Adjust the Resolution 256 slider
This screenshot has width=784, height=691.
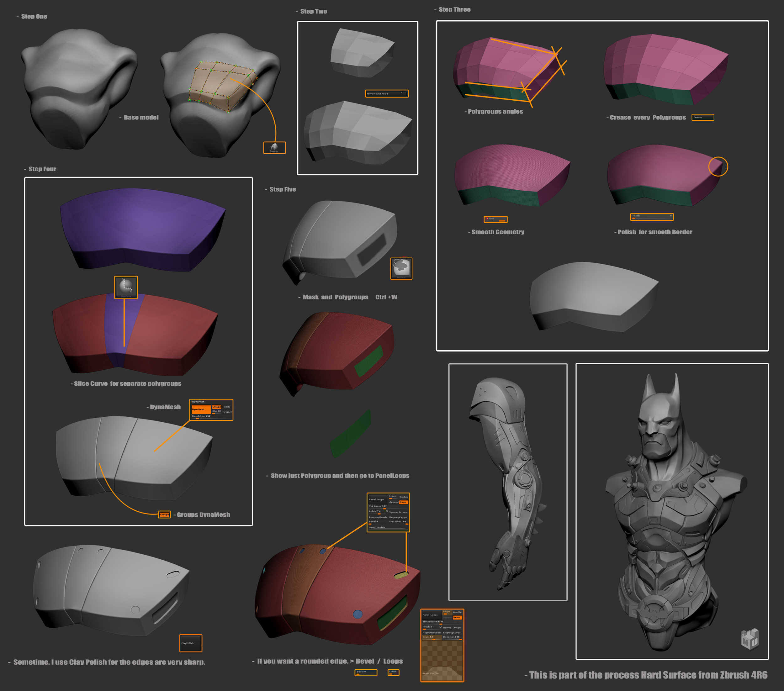point(211,417)
